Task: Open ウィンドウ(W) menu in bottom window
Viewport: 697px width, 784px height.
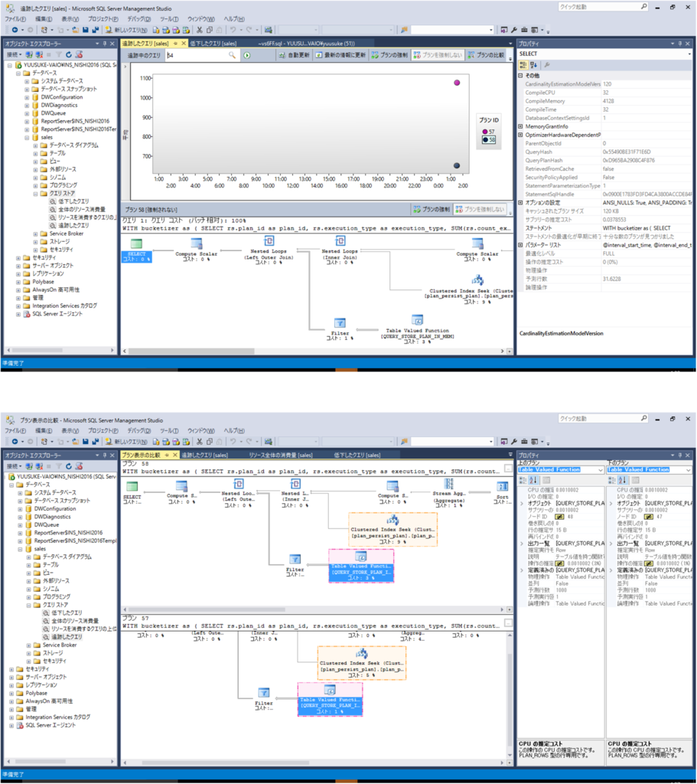Action: [201, 430]
